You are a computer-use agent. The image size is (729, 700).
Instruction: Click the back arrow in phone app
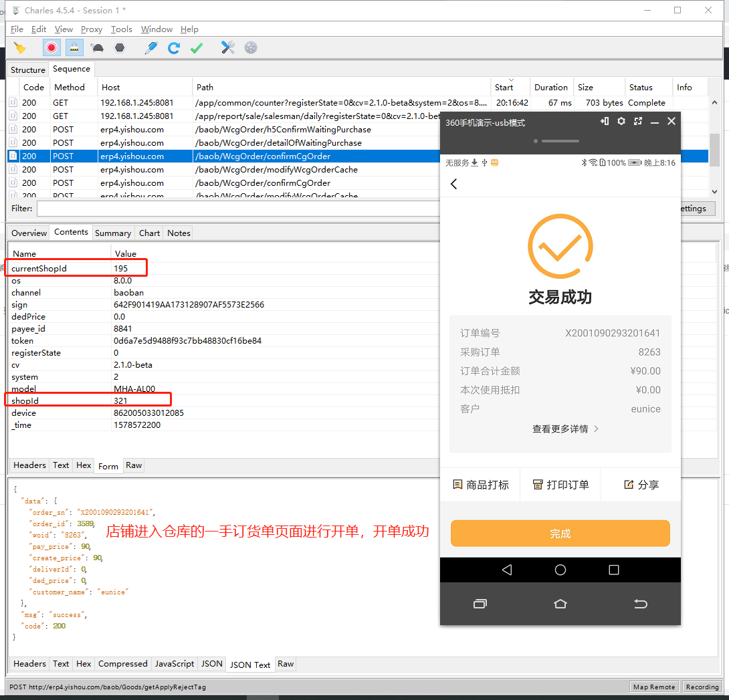coord(454,184)
